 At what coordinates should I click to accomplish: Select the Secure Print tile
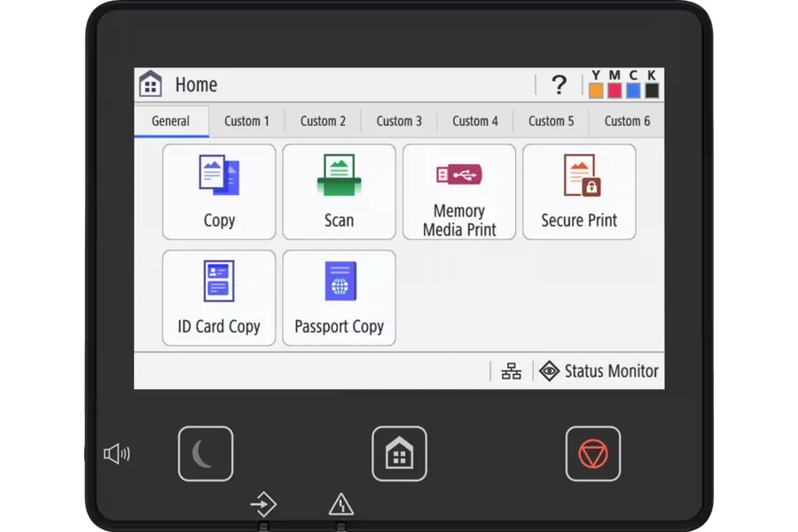click(x=579, y=192)
